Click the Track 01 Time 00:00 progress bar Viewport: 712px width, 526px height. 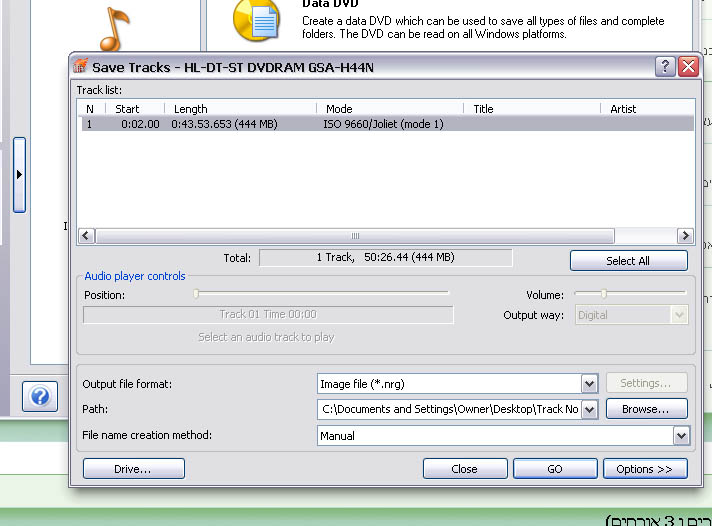268,314
